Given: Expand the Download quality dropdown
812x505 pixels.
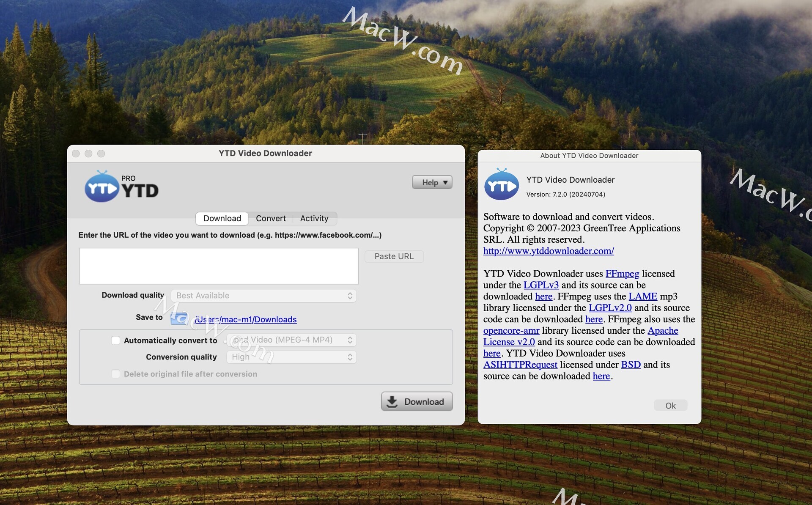Looking at the screenshot, I should coord(263,296).
